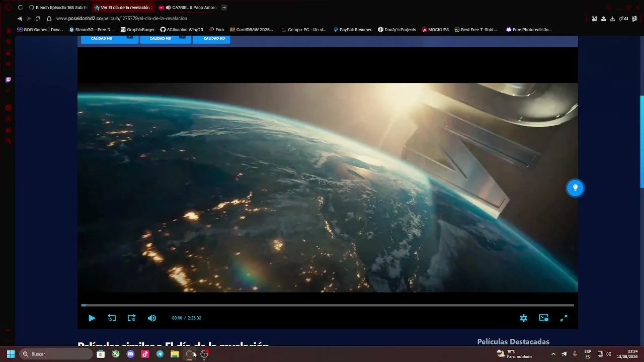
Task: Switch to the Ver El día de la revelación tab
Action: click(x=123, y=8)
